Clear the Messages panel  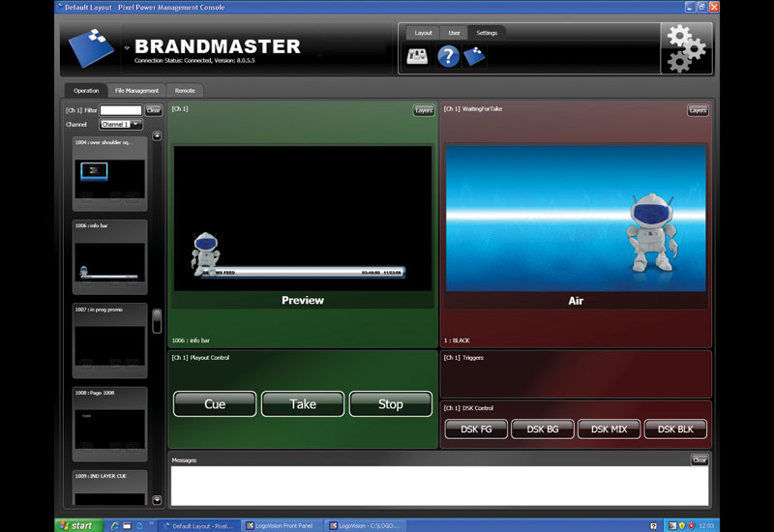click(700, 460)
